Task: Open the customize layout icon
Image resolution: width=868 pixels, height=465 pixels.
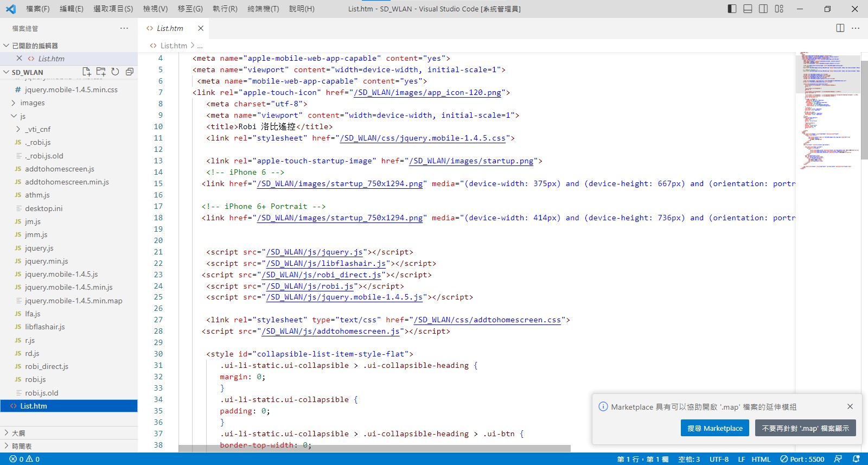Action: [779, 9]
